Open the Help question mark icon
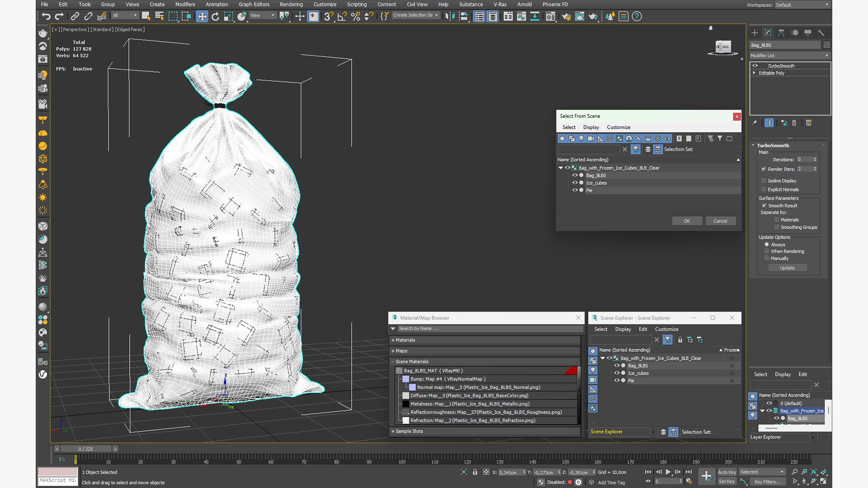 (x=637, y=16)
